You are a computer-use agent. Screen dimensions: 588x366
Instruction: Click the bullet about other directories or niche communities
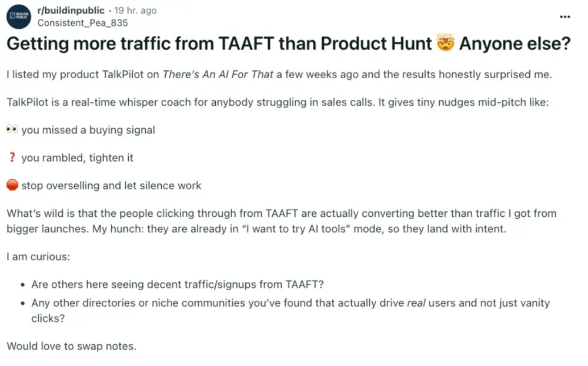coord(288,304)
